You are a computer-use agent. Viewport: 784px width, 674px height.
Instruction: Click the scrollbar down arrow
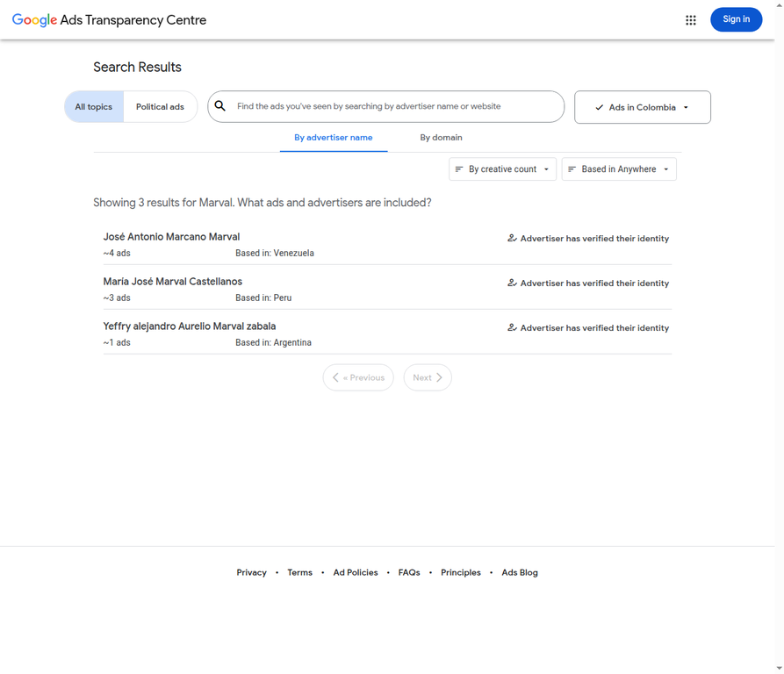pyautogui.click(x=779, y=669)
